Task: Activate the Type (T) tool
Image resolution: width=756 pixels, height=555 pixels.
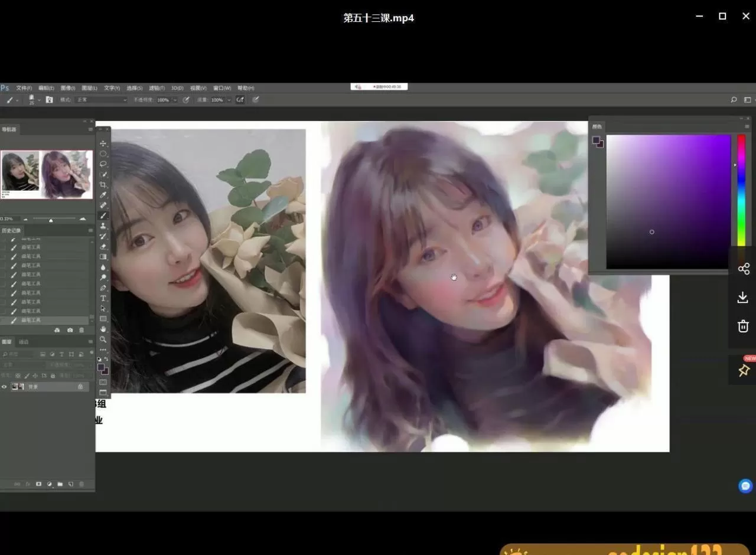Action: click(x=103, y=298)
